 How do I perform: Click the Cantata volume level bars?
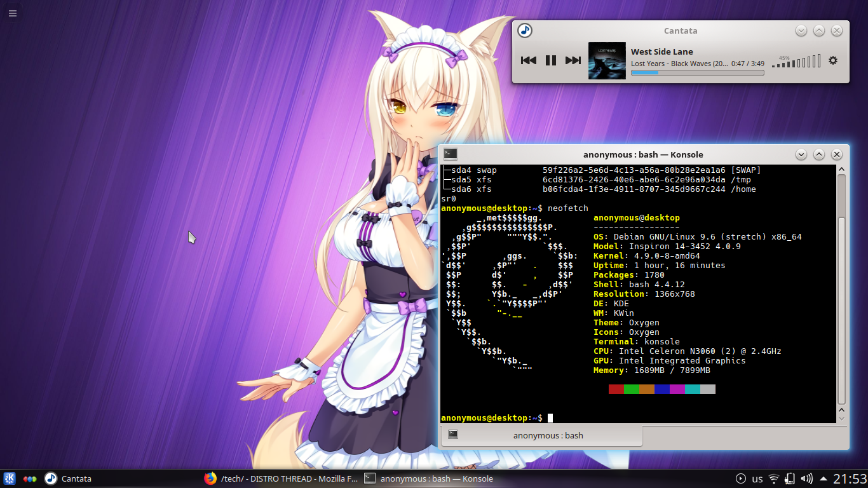(x=796, y=62)
